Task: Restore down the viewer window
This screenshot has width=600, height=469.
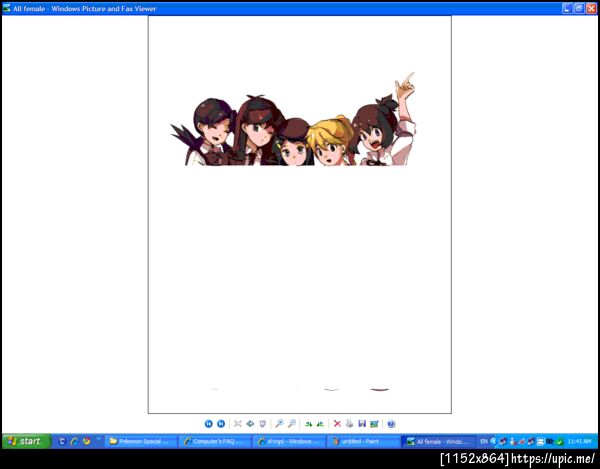Action: point(579,8)
